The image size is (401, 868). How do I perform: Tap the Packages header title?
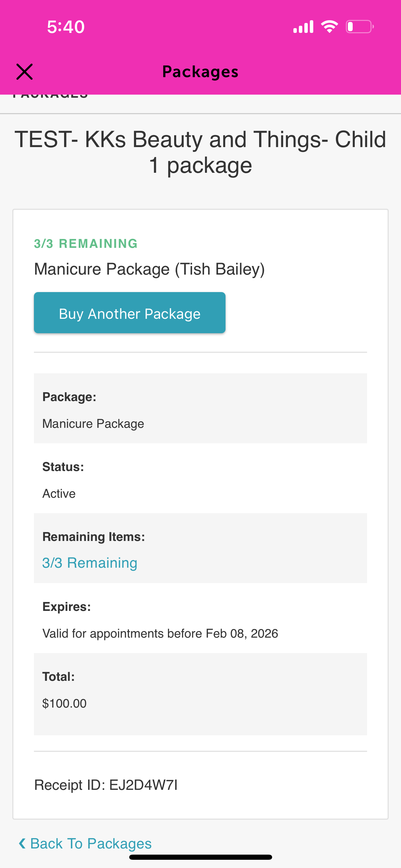(200, 72)
